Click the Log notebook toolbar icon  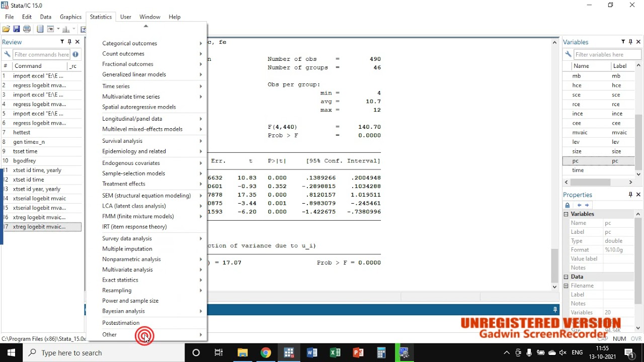(x=40, y=29)
